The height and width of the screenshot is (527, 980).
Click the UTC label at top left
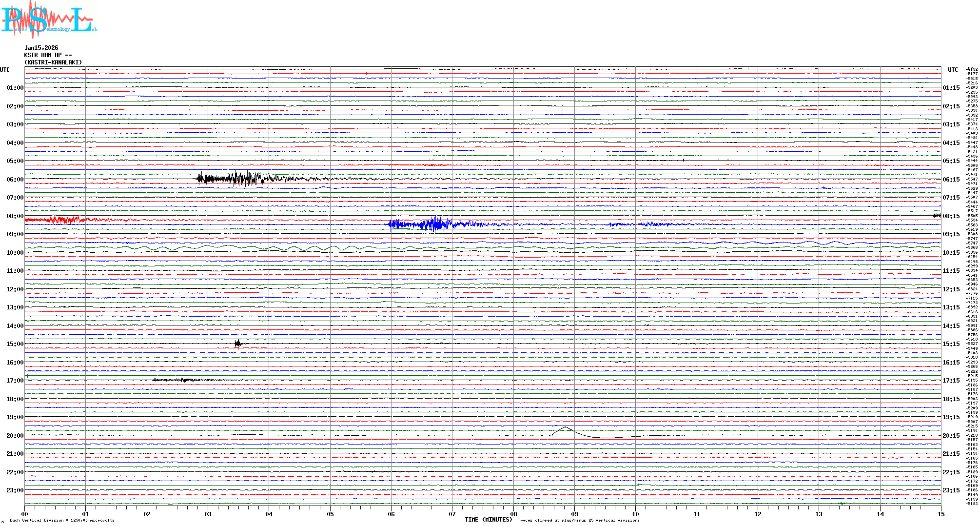click(x=5, y=70)
